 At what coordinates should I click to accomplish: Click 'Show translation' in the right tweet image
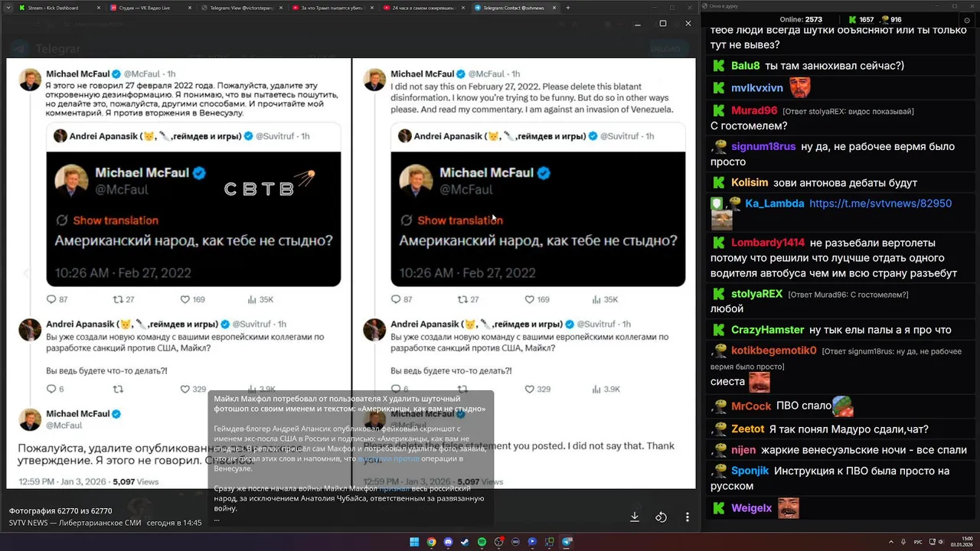[x=459, y=220]
